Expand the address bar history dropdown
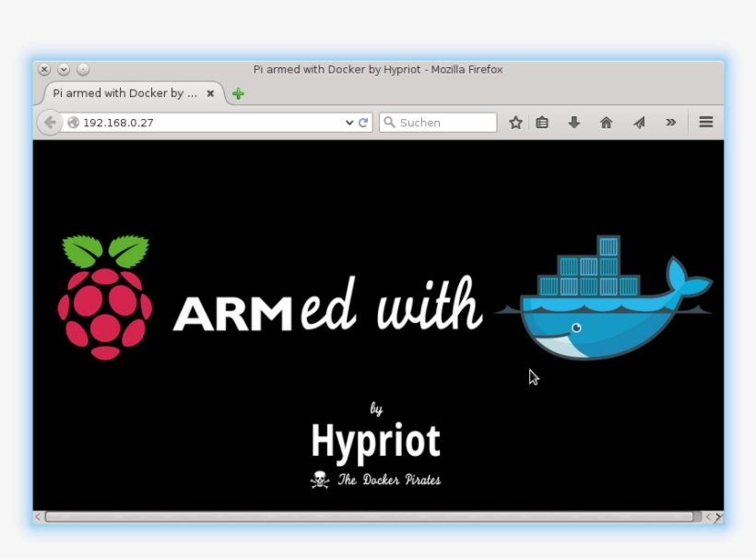This screenshot has width=756, height=560. 348,122
